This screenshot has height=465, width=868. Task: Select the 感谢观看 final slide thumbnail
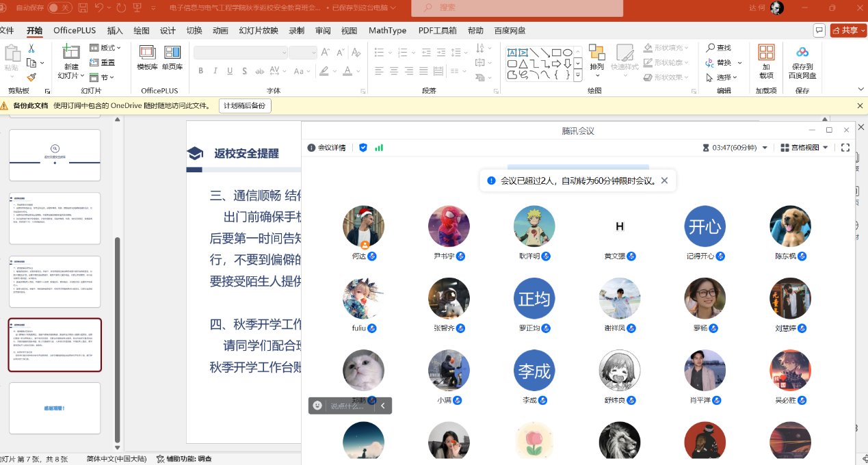click(55, 408)
